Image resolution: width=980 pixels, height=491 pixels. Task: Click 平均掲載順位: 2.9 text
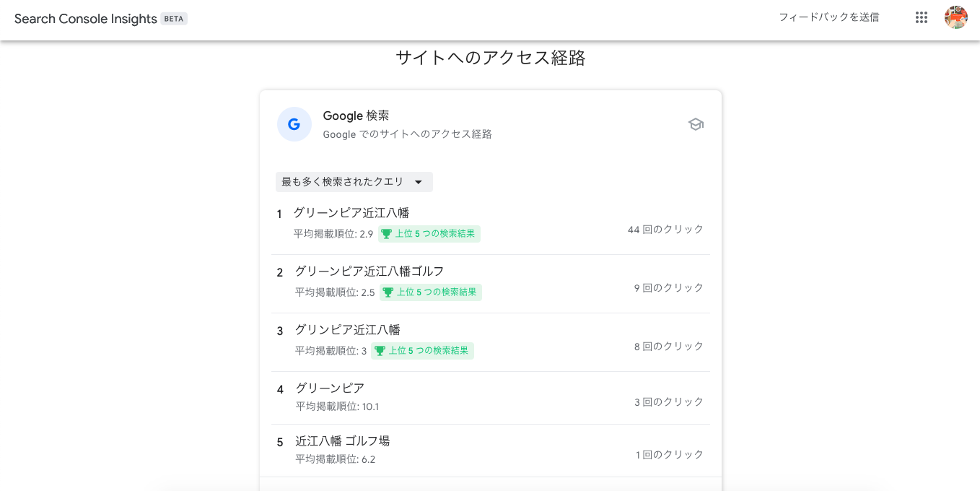pyautogui.click(x=333, y=234)
